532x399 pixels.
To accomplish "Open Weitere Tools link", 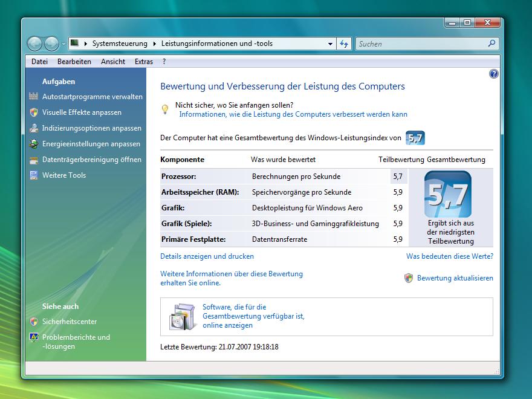I will (x=64, y=175).
